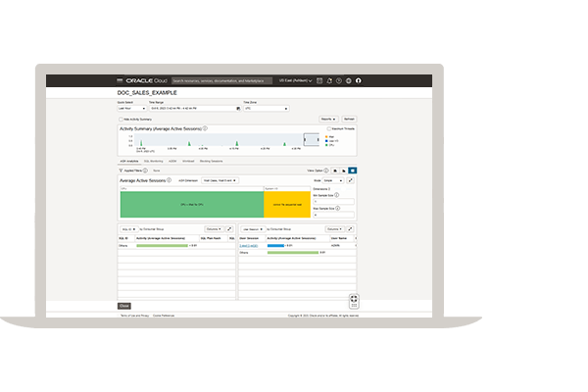This screenshot has width=588, height=392.
Task: Expand the Average Active Sessions chart
Action: [x=352, y=180]
